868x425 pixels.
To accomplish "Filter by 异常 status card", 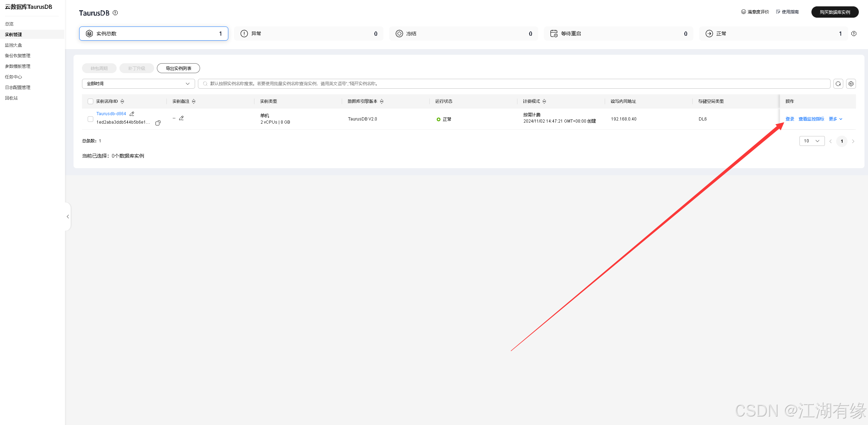I will [x=309, y=34].
